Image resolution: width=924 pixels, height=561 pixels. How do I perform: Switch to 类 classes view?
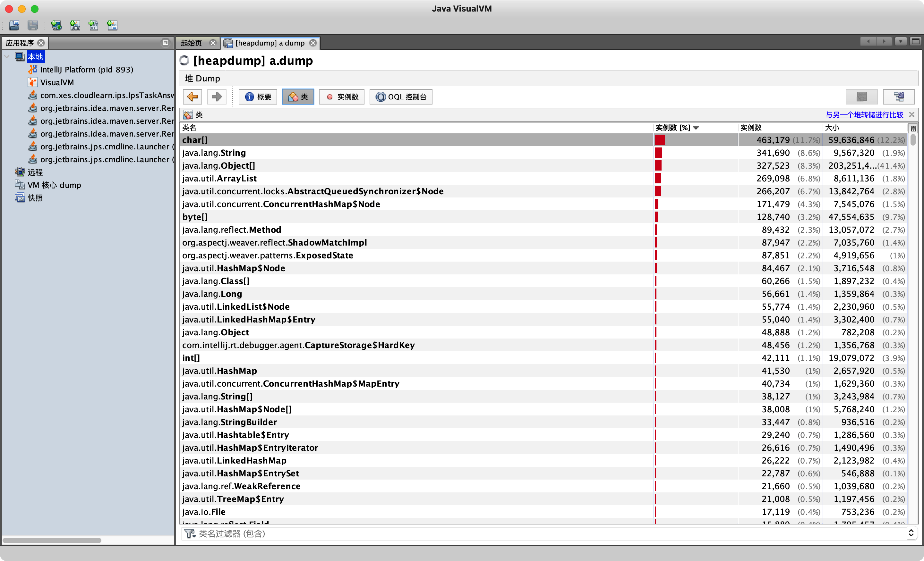(298, 97)
